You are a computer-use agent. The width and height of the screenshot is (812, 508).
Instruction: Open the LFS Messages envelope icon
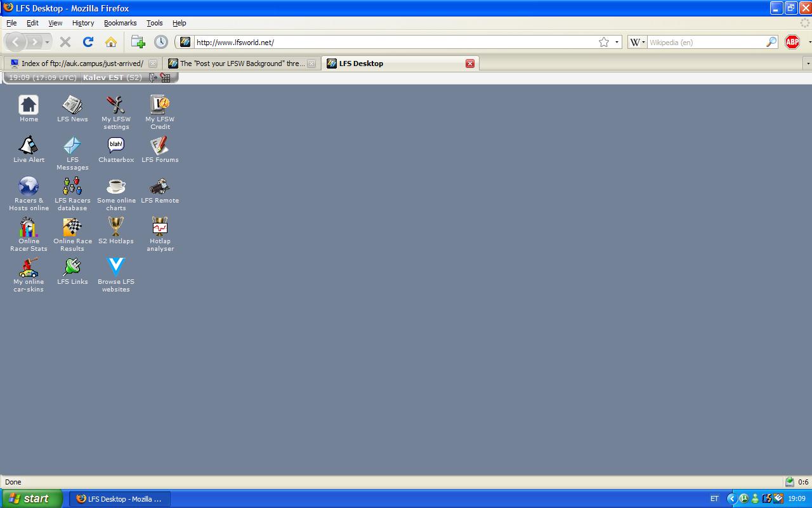72,145
